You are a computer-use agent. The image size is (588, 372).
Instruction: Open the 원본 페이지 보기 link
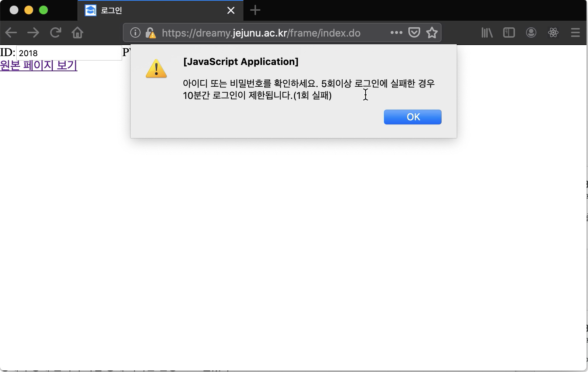click(x=39, y=65)
